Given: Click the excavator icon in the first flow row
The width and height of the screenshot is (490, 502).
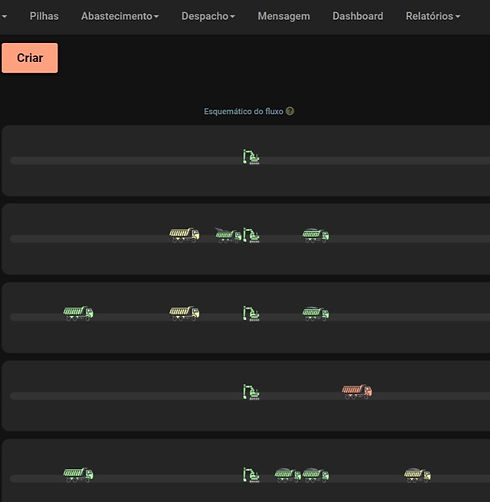Looking at the screenshot, I should point(251,157).
